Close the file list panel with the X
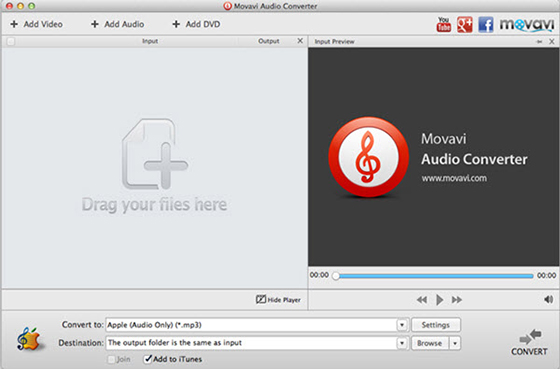Image resolution: width=560 pixels, height=369 pixels. (300, 41)
